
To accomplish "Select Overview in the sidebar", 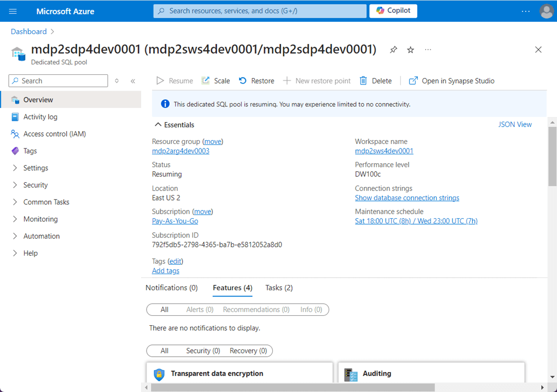I will coord(71,99).
